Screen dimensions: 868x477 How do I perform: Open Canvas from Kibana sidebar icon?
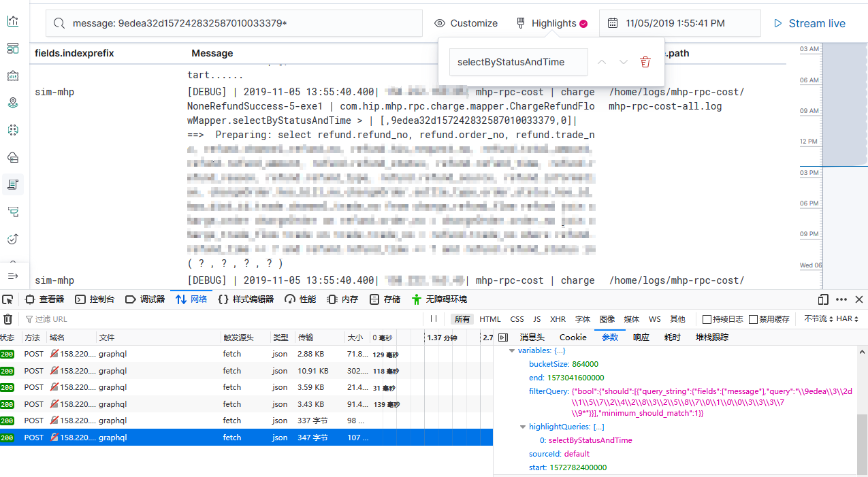coord(13,76)
